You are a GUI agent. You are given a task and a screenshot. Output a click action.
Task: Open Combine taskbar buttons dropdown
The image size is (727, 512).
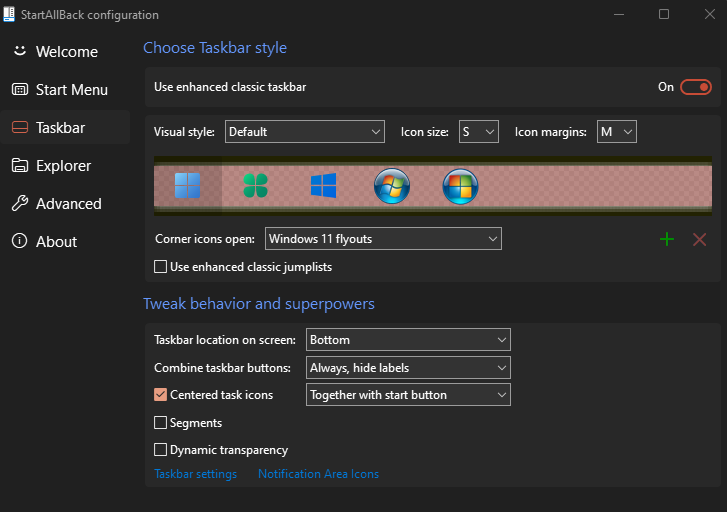[408, 368]
